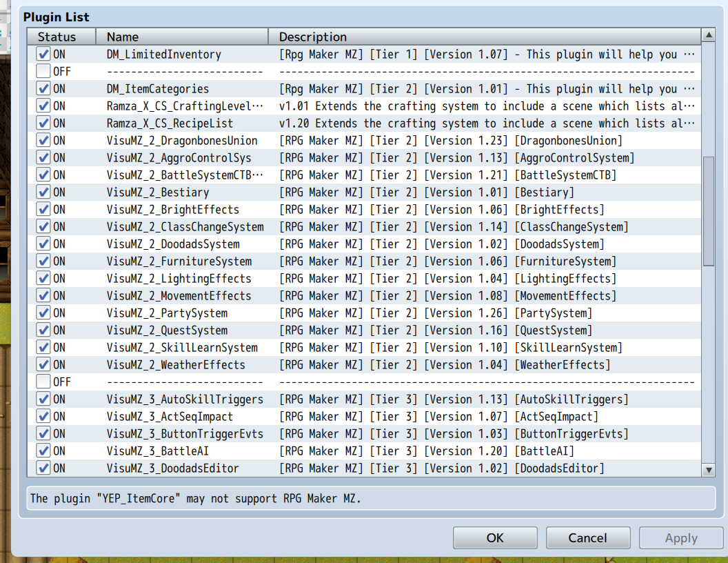
Task: Confirm with the OK button
Action: (x=495, y=538)
